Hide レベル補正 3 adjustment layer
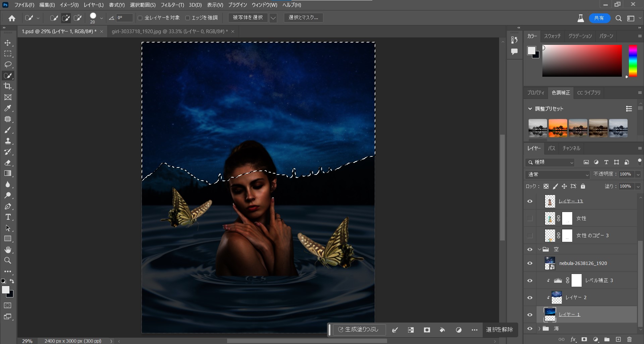644x344 pixels. coord(530,280)
